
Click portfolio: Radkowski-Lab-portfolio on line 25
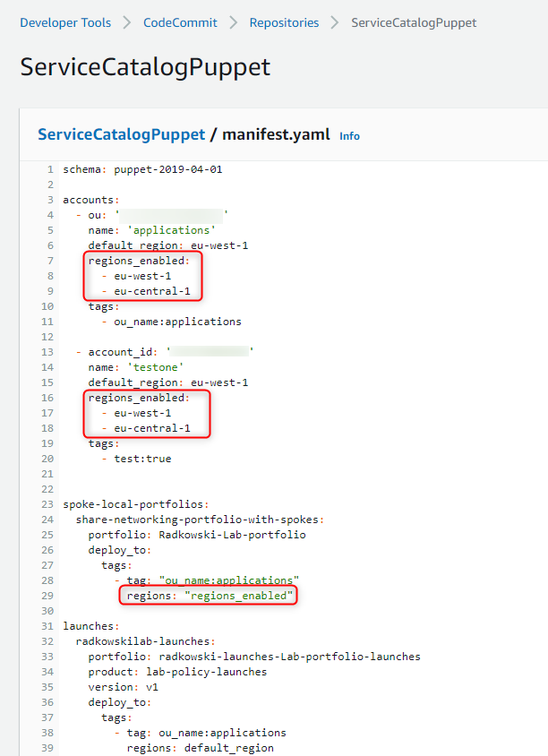point(197,535)
